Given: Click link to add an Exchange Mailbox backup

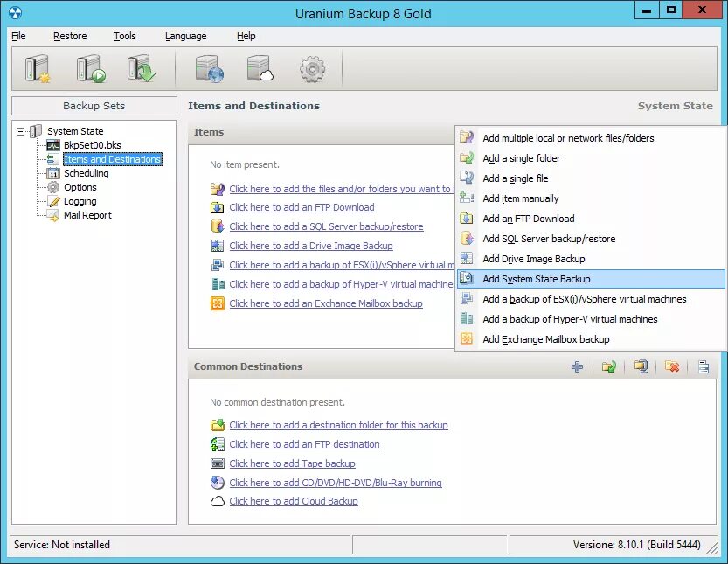Looking at the screenshot, I should pyautogui.click(x=326, y=303).
